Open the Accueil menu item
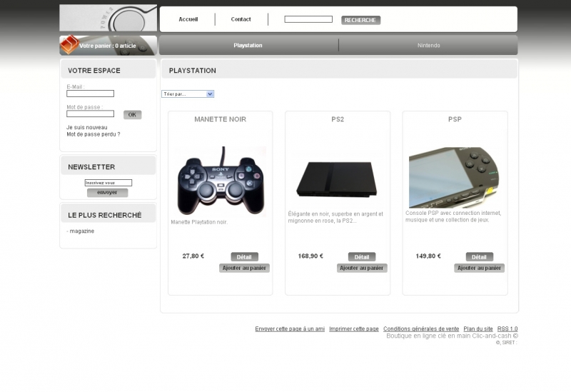This screenshot has height=392, width=571. pyautogui.click(x=188, y=19)
